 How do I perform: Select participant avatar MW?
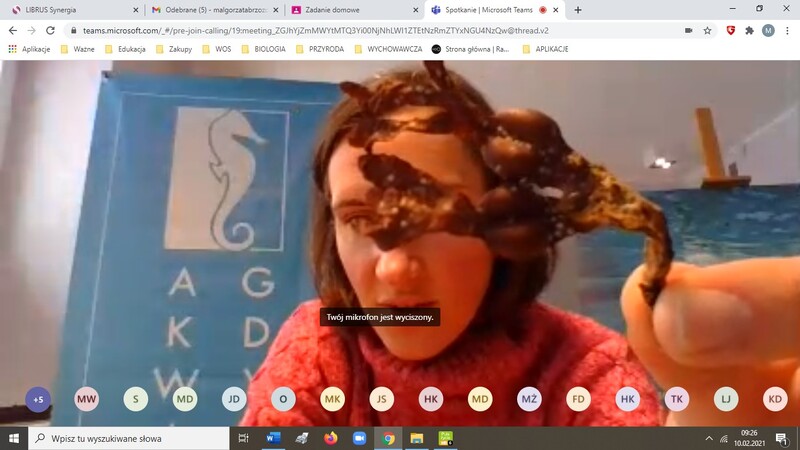[87, 399]
